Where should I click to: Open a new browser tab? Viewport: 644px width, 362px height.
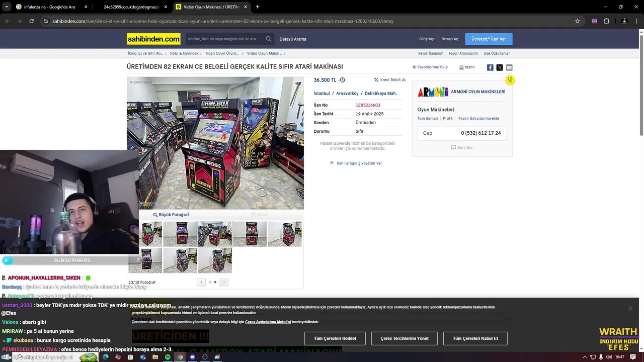coord(258,7)
